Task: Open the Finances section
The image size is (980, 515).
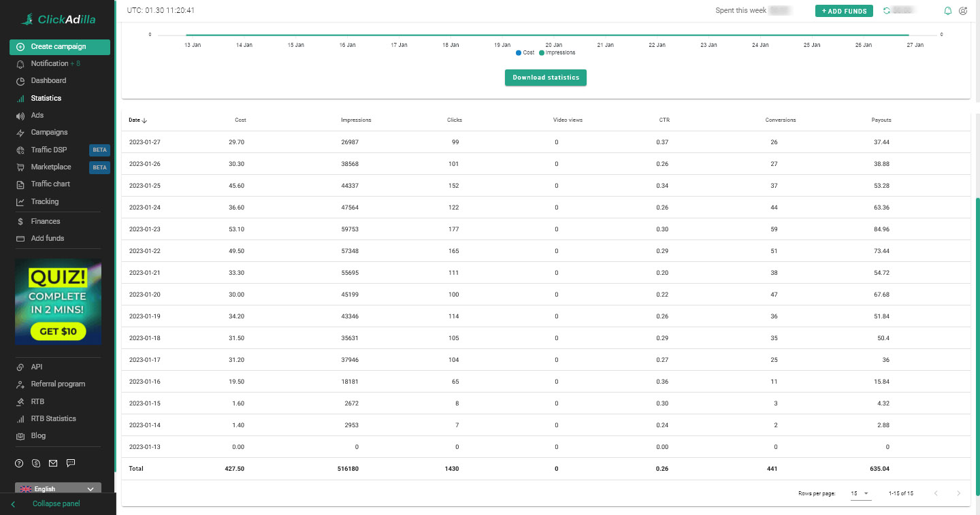Action: [x=46, y=221]
